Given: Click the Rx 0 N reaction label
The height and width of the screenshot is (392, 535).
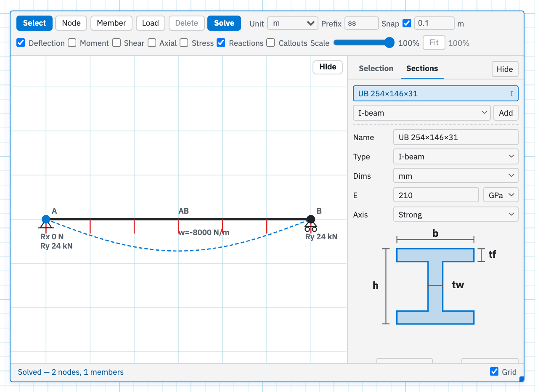Looking at the screenshot, I should tap(52, 237).
